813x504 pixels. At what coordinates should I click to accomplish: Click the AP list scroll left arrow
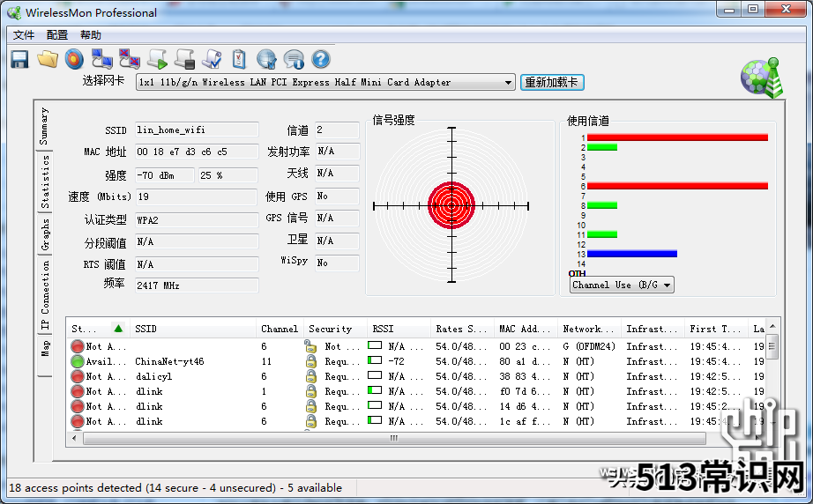click(75, 438)
